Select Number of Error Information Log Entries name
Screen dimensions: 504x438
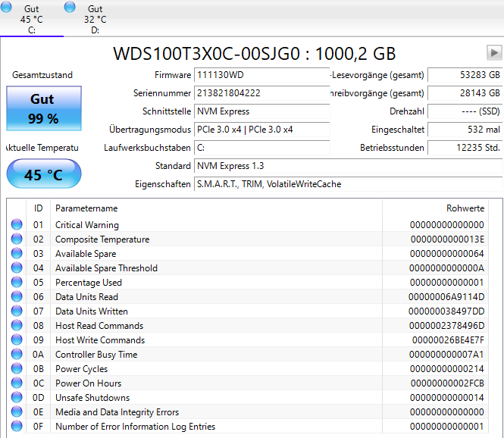tap(136, 427)
